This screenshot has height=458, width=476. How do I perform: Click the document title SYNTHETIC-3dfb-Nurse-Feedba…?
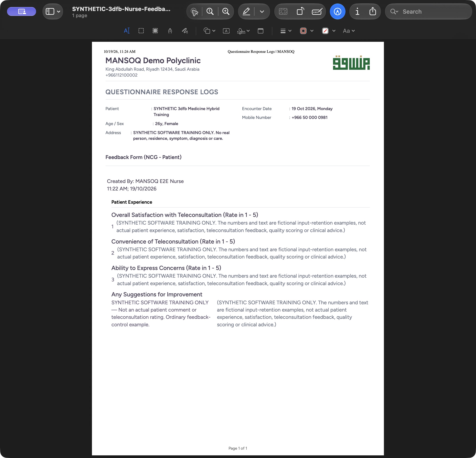[121, 9]
